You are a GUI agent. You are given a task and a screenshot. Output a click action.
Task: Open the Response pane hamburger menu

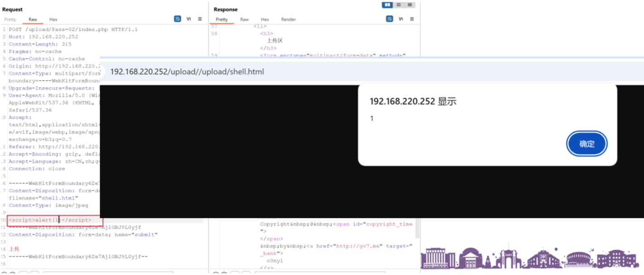[x=412, y=19]
